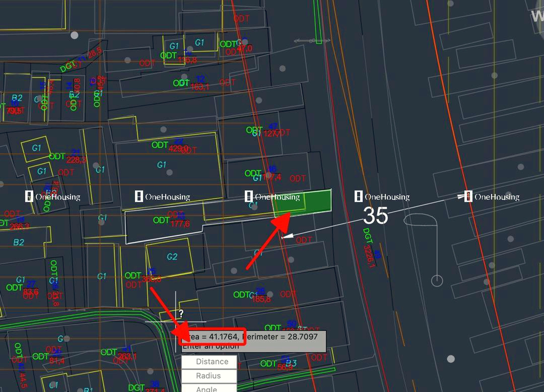Screen dimensions: 544x392
Task: Click the large 35 road label
Action: point(376,216)
